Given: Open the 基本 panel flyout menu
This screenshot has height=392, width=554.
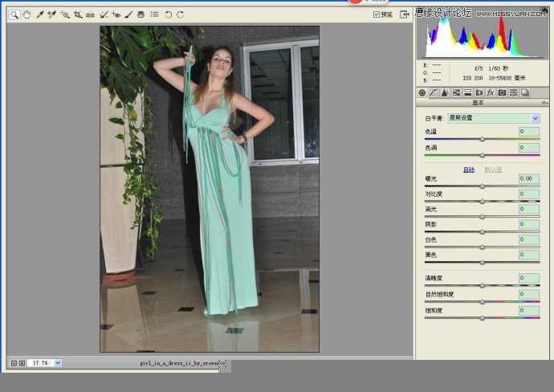Looking at the screenshot, I should point(544,103).
